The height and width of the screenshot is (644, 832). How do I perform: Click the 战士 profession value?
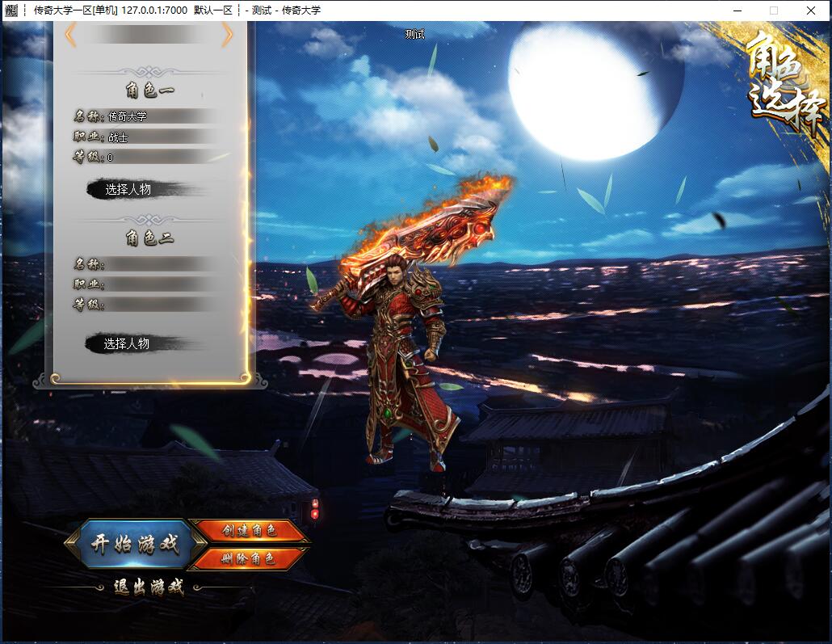click(x=118, y=137)
